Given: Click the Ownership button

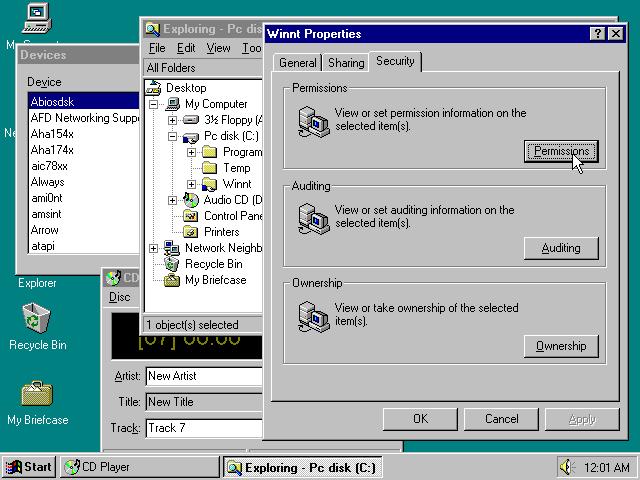Looking at the screenshot, I should (561, 346).
